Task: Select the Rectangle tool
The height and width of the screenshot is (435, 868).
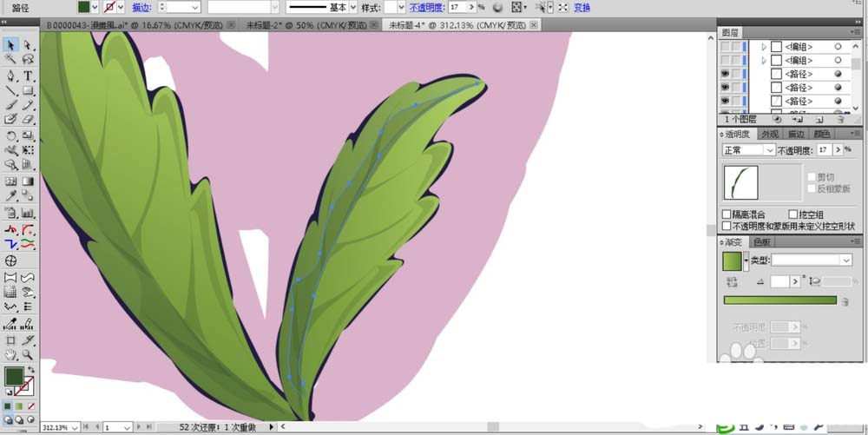Action: 28,90
